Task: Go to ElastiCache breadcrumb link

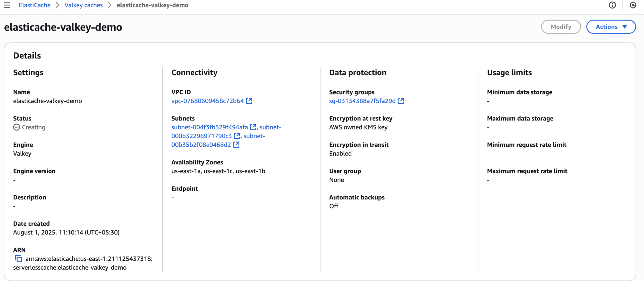Action: click(x=35, y=5)
